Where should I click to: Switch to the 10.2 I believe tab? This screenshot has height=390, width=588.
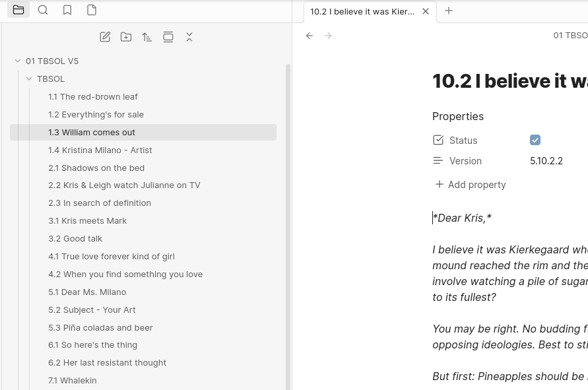pos(362,11)
